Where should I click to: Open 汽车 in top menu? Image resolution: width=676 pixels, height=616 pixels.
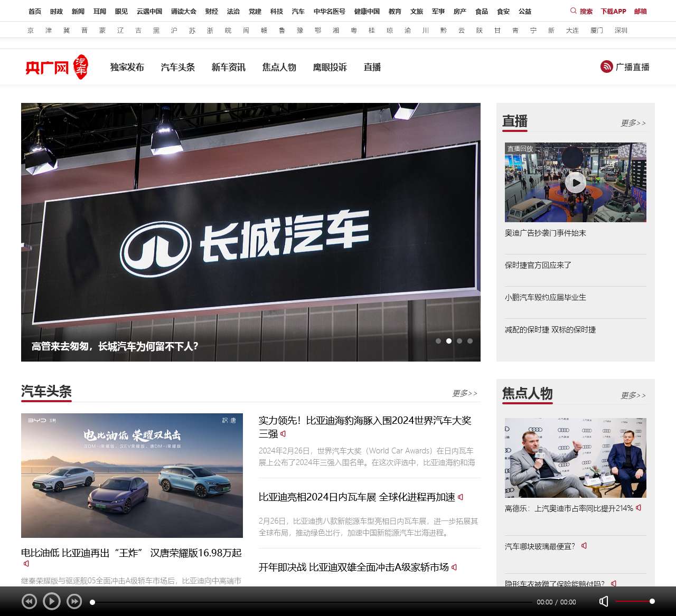[x=298, y=11]
